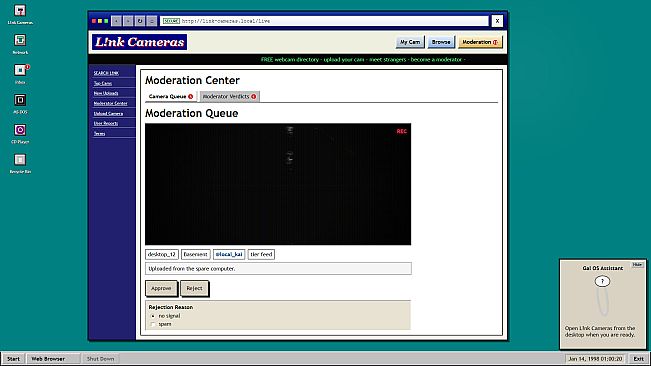Click the 'tier feed' tag
Image resolution: width=651 pixels, height=366 pixels.
261,254
